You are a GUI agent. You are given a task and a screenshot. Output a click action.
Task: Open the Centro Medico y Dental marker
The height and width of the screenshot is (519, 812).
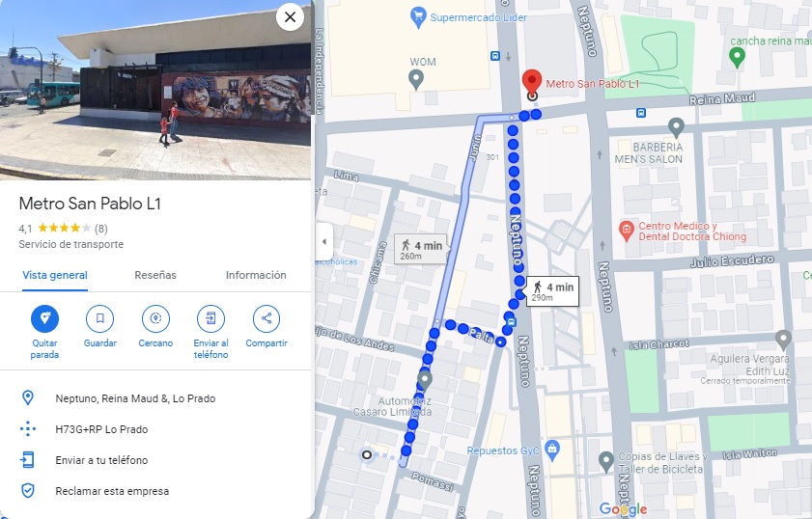point(626,232)
